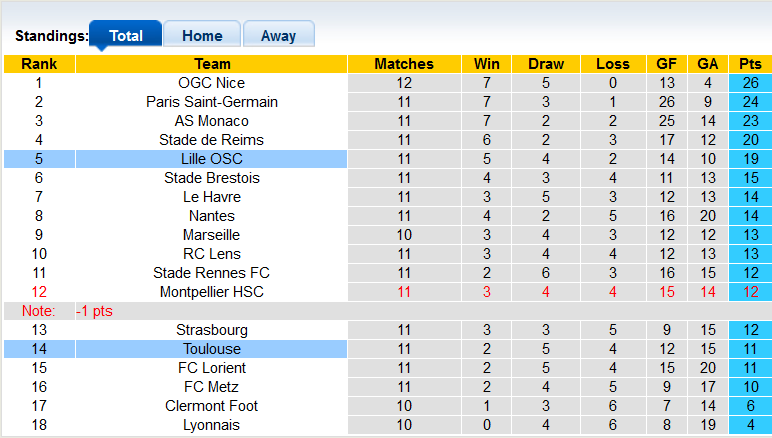772x438 pixels.
Task: Click the OGC Nice team name
Action: (211, 83)
